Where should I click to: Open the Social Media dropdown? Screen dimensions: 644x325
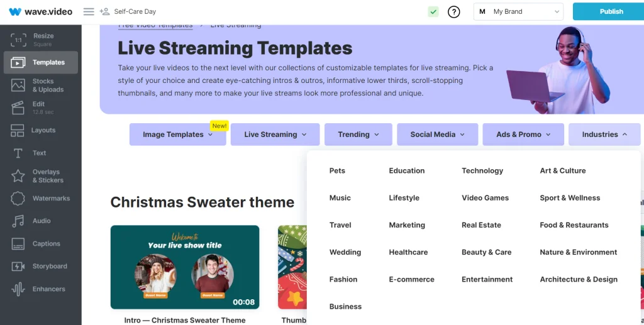click(x=437, y=135)
